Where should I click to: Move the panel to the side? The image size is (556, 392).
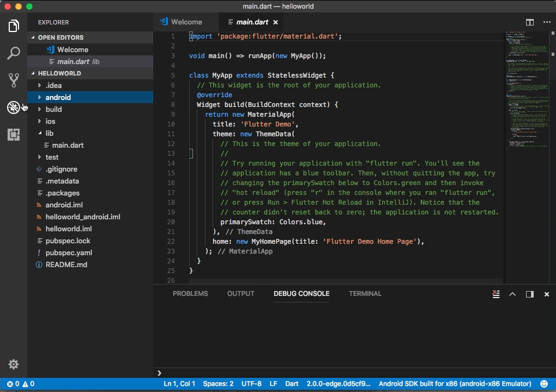(530, 294)
